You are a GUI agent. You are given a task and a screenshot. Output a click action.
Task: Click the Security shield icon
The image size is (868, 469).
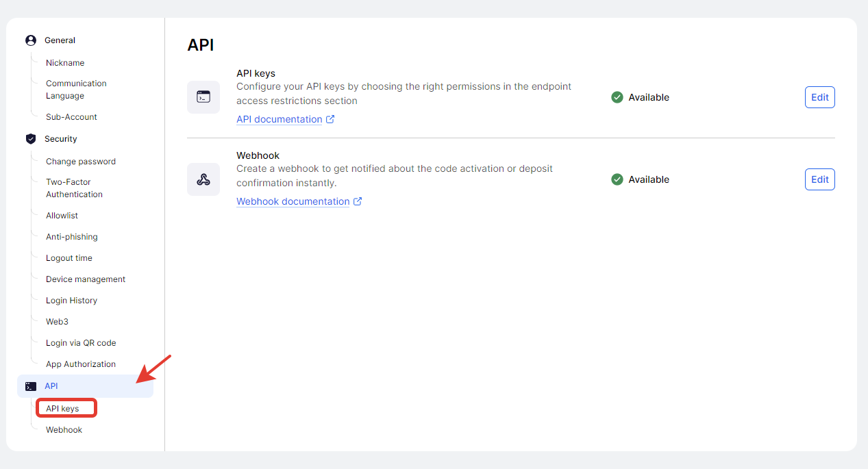(x=31, y=139)
